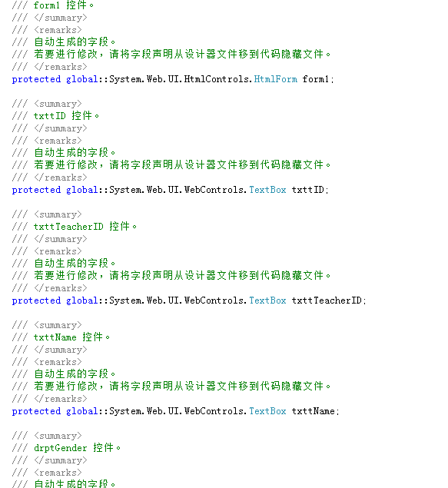Click protected keyword in txttTeacherID line
Image resolution: width=448 pixels, height=488 pixels.
coord(36,301)
